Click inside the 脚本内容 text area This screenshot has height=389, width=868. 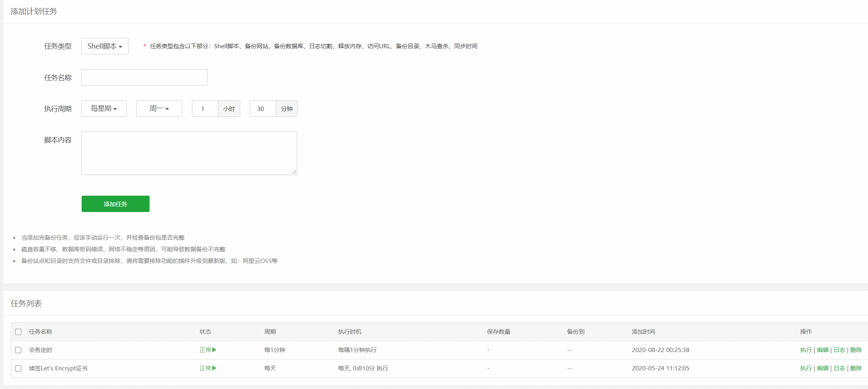tap(189, 153)
